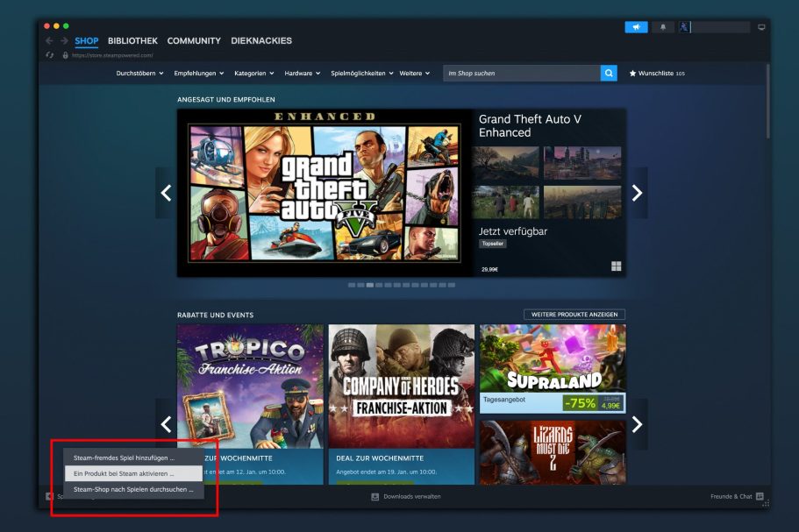Click the 4,99€ Supraland price

(610, 406)
